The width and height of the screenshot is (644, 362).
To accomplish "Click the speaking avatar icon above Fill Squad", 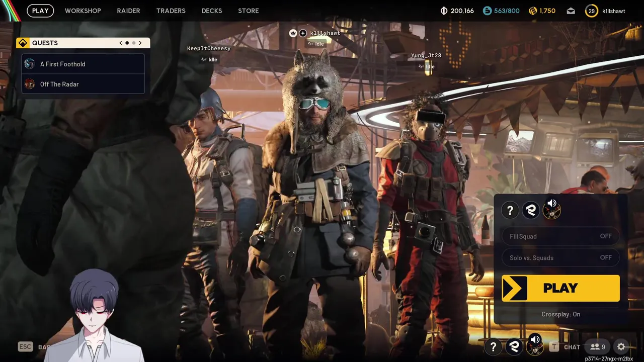I will (552, 209).
